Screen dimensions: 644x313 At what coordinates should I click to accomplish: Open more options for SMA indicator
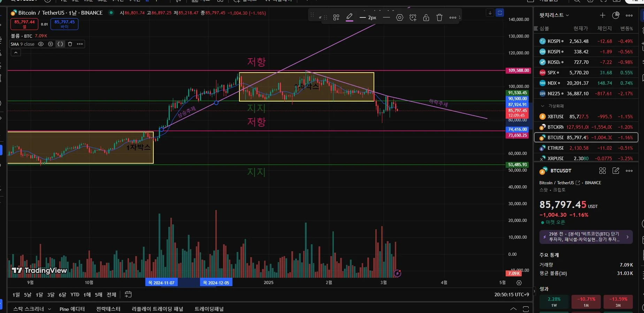tap(80, 44)
